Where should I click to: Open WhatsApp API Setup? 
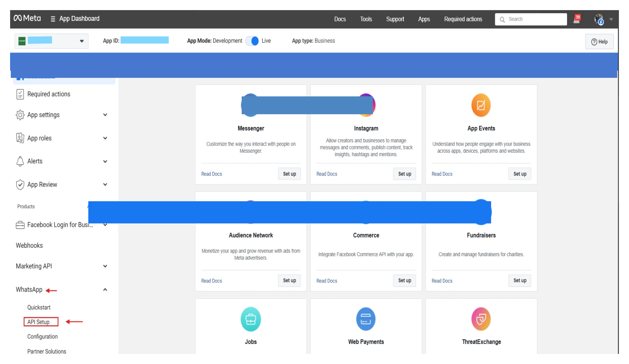pos(38,322)
